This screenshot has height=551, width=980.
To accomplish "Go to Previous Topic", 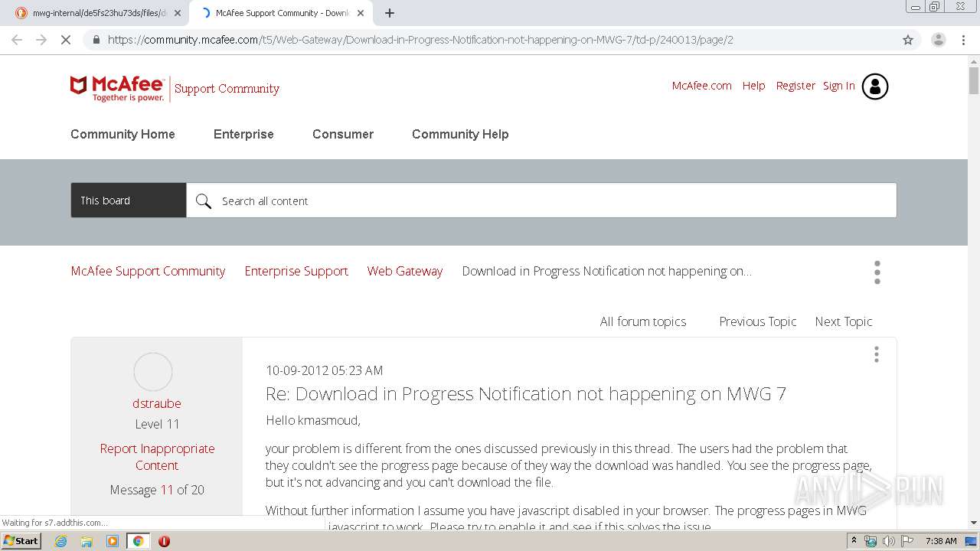I will [758, 321].
